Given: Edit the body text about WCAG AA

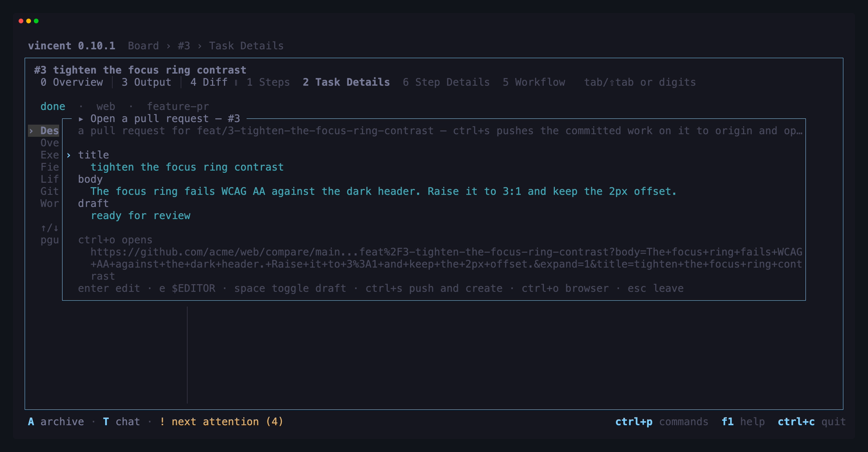Looking at the screenshot, I should point(383,191).
